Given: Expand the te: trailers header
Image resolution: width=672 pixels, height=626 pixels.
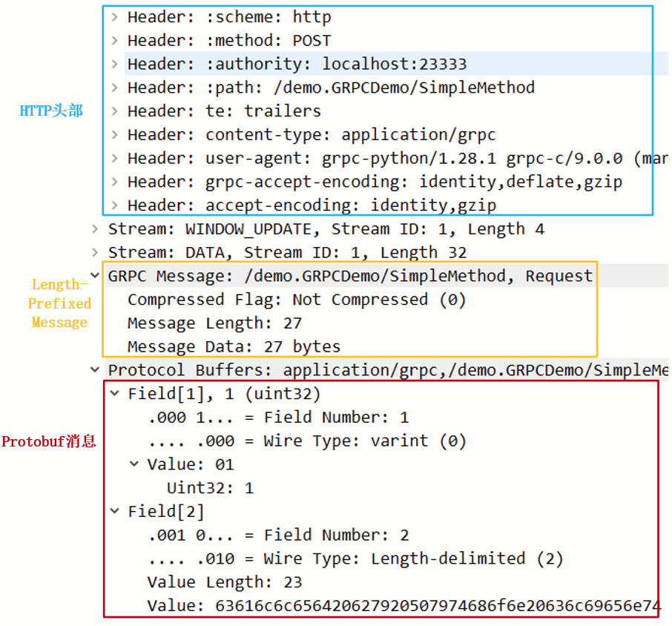Looking at the screenshot, I should pos(114,111).
